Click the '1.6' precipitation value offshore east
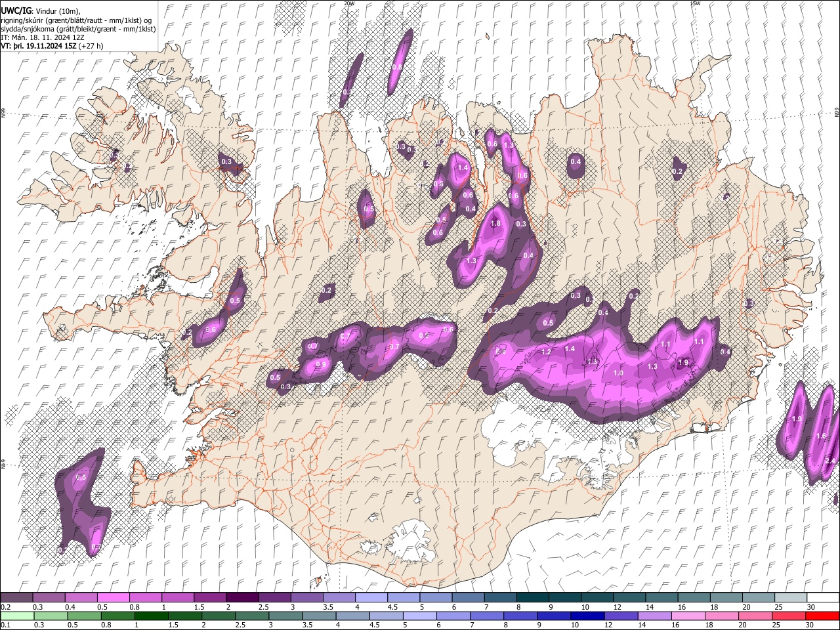The width and height of the screenshot is (840, 630). click(x=821, y=436)
